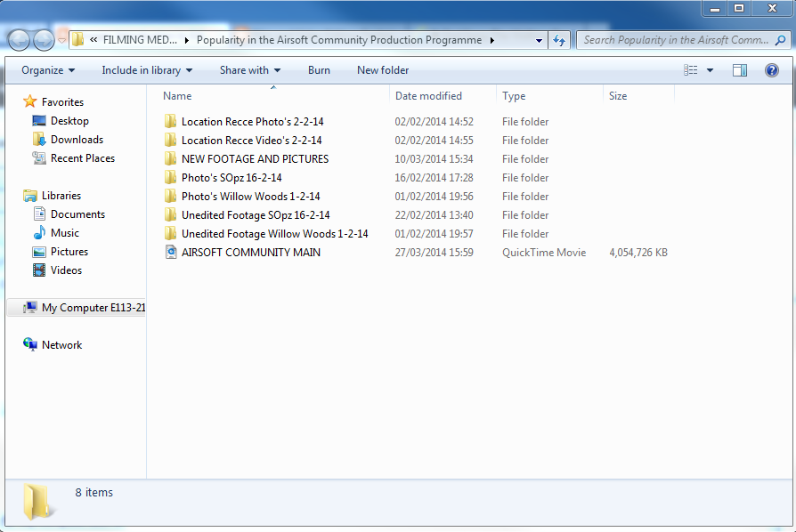Click the Back navigation arrow button

pos(19,40)
